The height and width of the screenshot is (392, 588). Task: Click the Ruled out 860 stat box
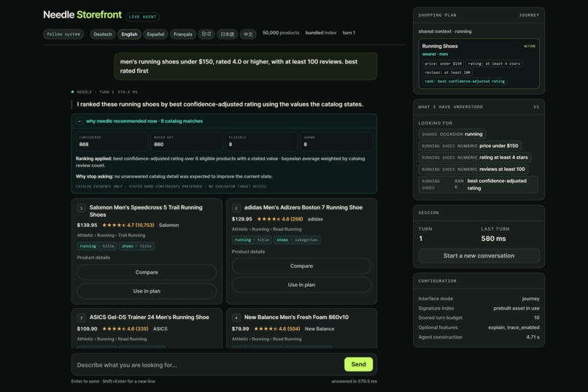click(186, 142)
